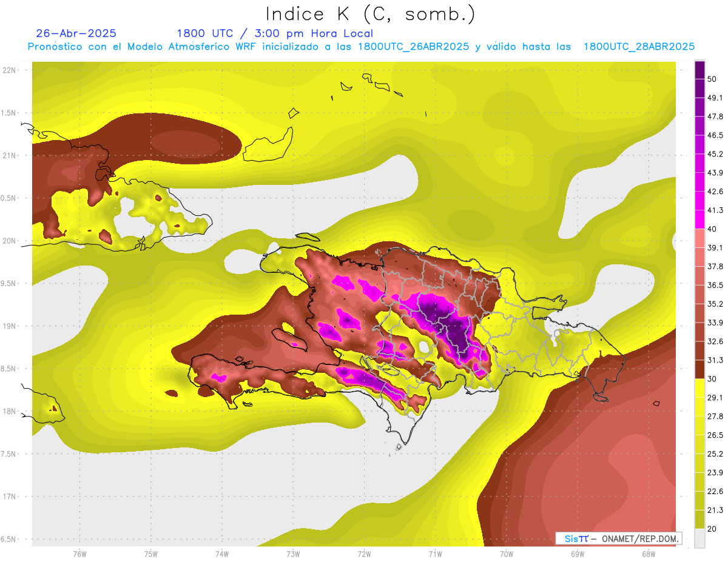This screenshot has width=728, height=562.
Task: Click the "SisTT" logo text
Action: coord(576,538)
